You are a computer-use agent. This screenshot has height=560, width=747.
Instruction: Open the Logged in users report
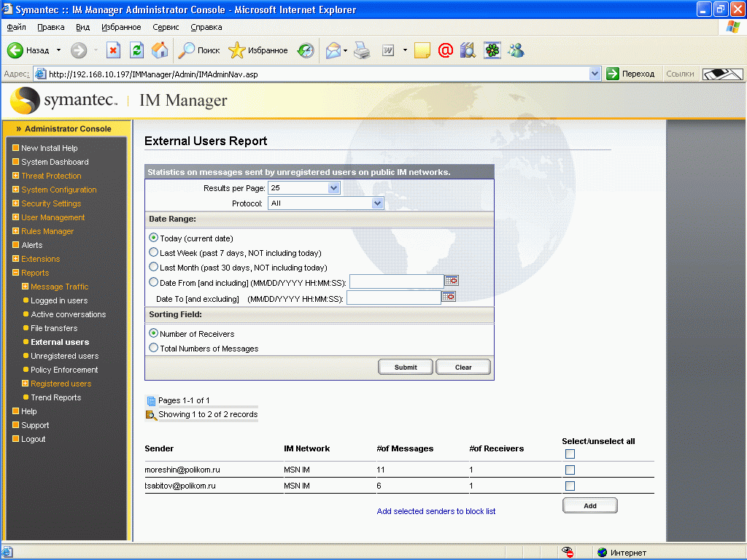(x=59, y=300)
